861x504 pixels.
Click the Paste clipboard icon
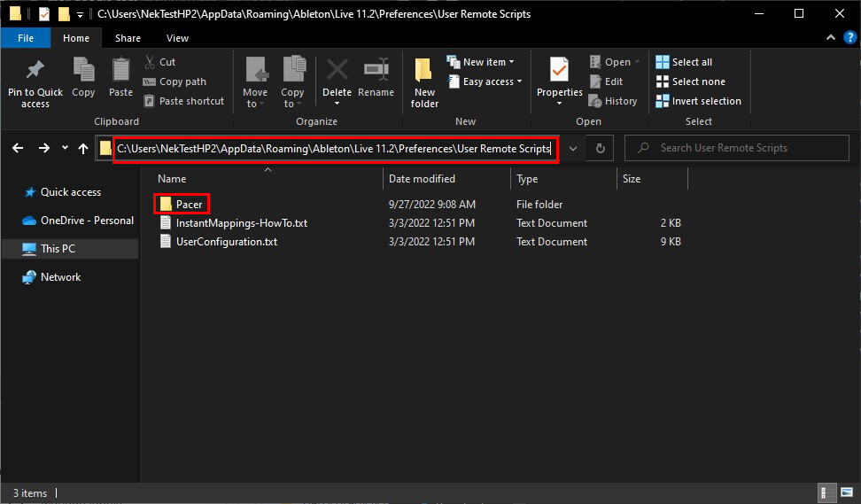(x=120, y=70)
